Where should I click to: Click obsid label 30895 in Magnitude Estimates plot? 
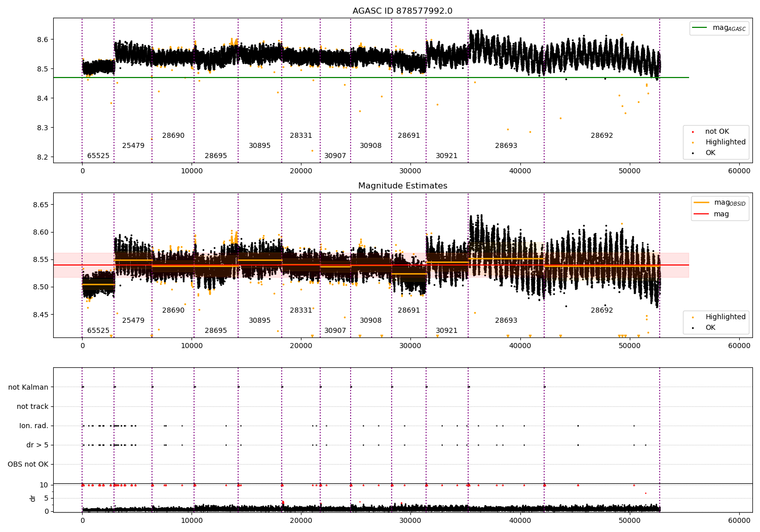[259, 321]
